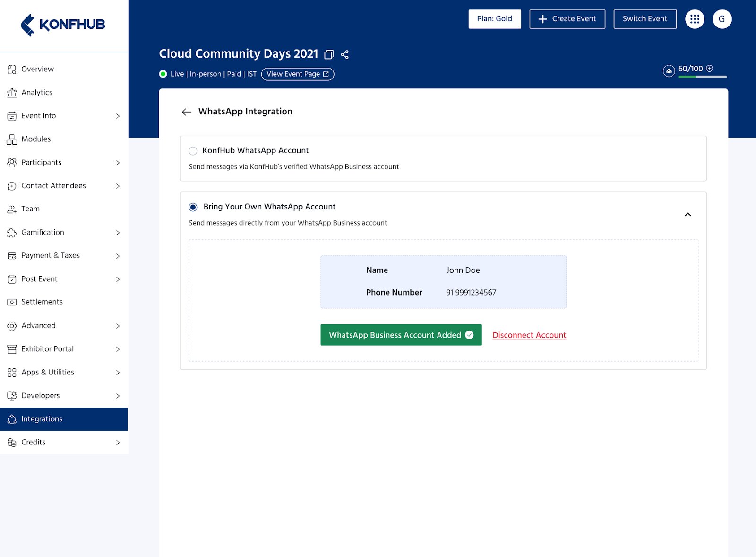Screen dimensions: 756x557
Task: Open the apps grid launcher icon
Action: tap(695, 19)
